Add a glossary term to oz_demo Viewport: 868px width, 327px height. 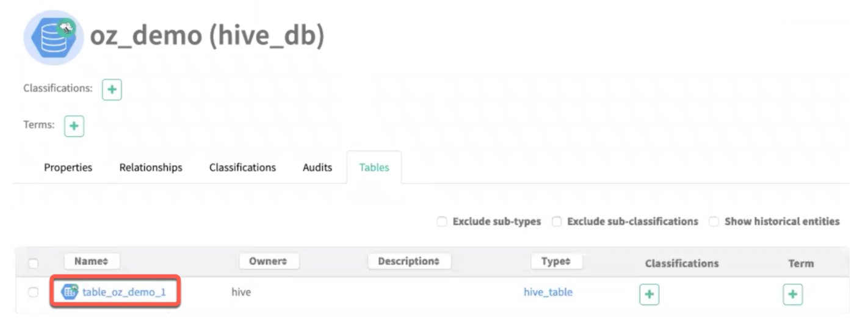tap(74, 126)
